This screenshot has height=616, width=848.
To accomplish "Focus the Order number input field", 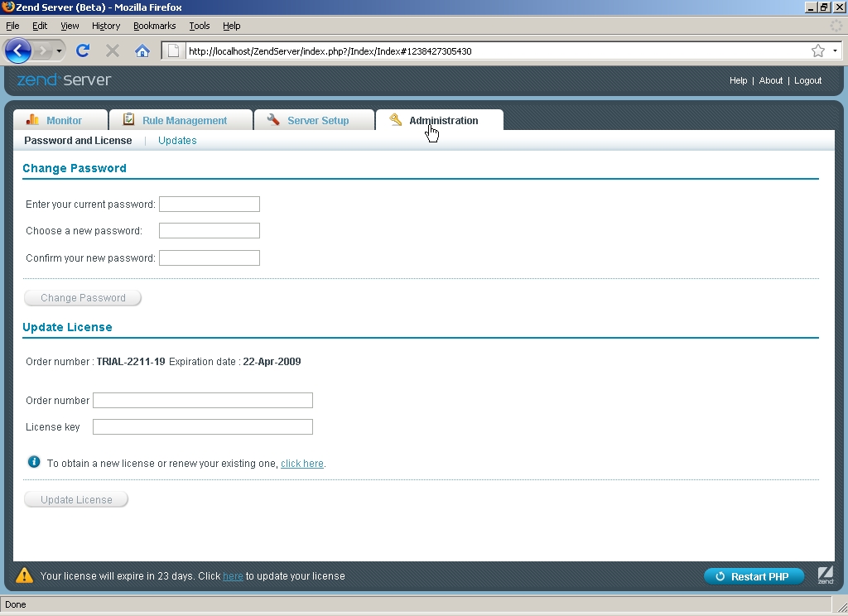I will click(x=203, y=400).
